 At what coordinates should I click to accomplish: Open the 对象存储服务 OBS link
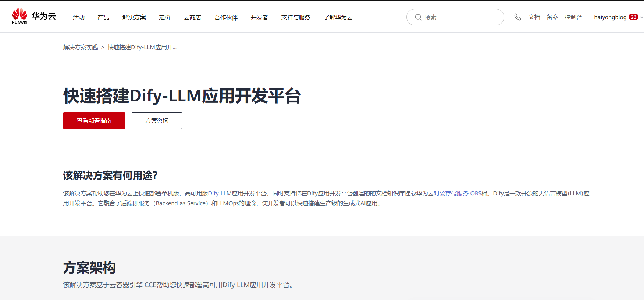(x=458, y=194)
